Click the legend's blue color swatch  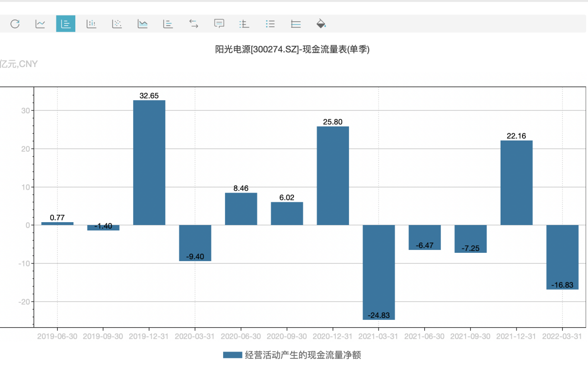(x=232, y=355)
